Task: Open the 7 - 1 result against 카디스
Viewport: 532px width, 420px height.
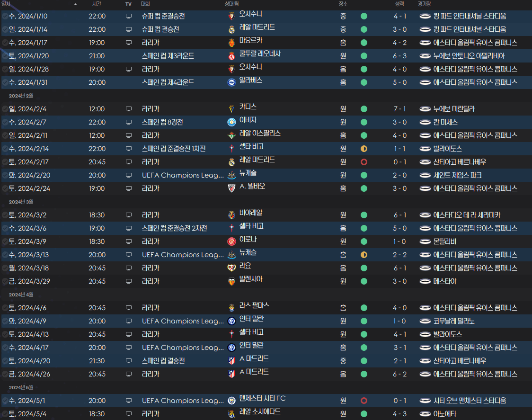Action: (x=399, y=109)
